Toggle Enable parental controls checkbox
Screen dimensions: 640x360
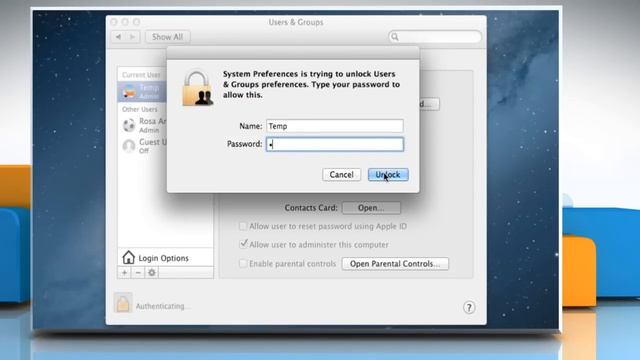tap(243, 264)
